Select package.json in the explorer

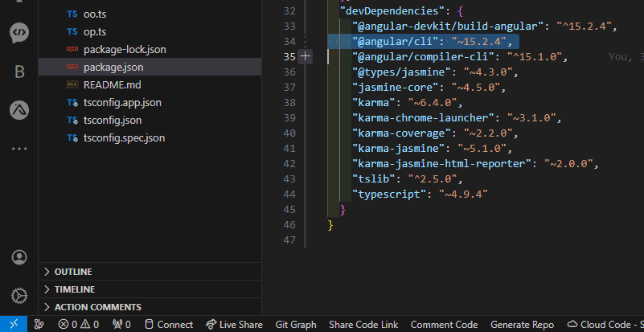[x=150, y=67]
